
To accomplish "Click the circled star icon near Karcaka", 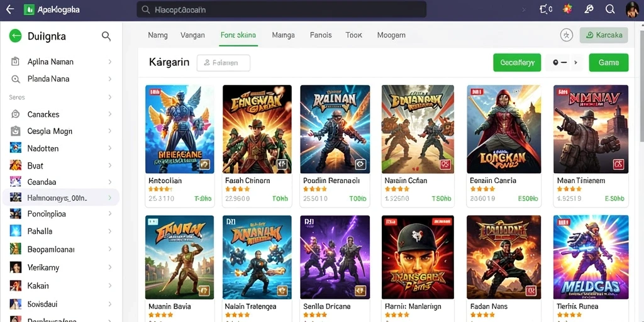I will (567, 35).
